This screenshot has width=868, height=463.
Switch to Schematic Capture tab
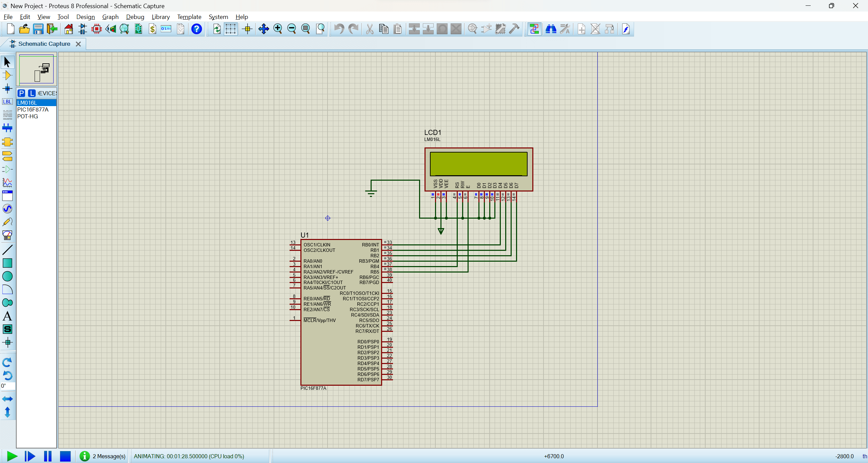click(x=44, y=44)
